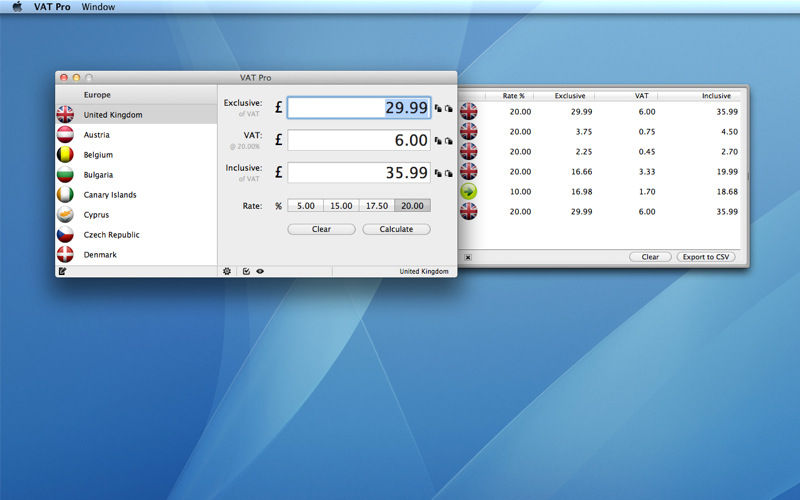
Task: Choose Cyprus from the country list
Action: click(96, 215)
